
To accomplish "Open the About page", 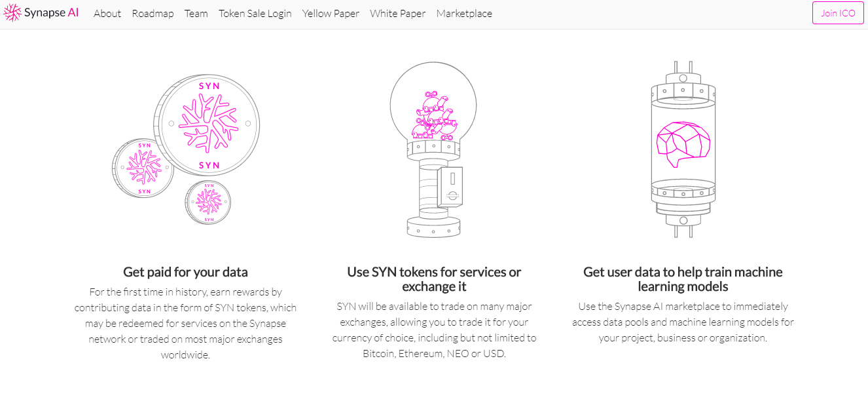I will click(x=107, y=13).
